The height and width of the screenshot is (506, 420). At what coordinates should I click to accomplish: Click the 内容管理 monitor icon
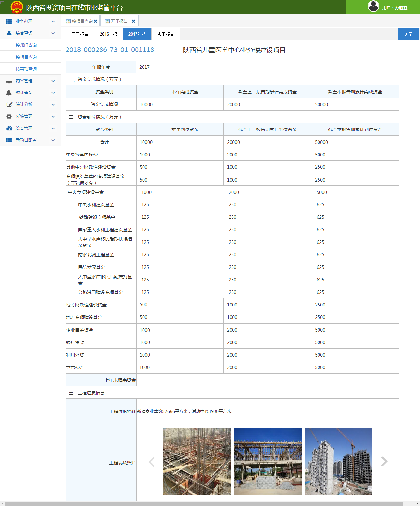[9, 81]
